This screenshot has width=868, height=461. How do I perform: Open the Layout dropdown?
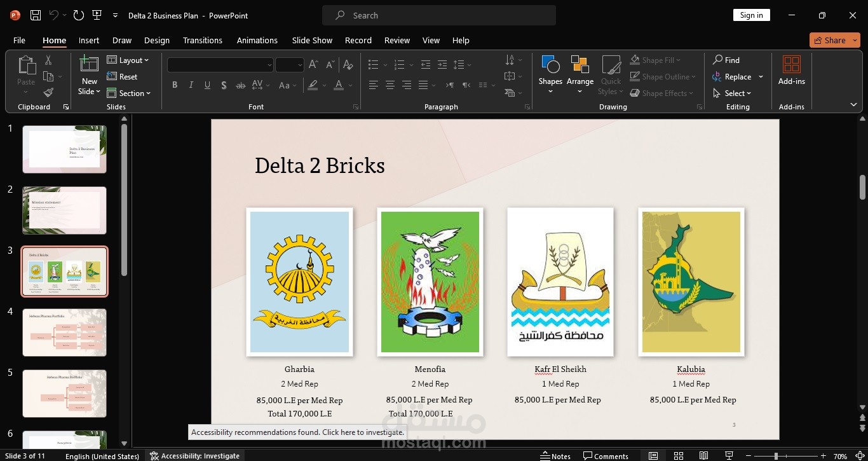128,60
